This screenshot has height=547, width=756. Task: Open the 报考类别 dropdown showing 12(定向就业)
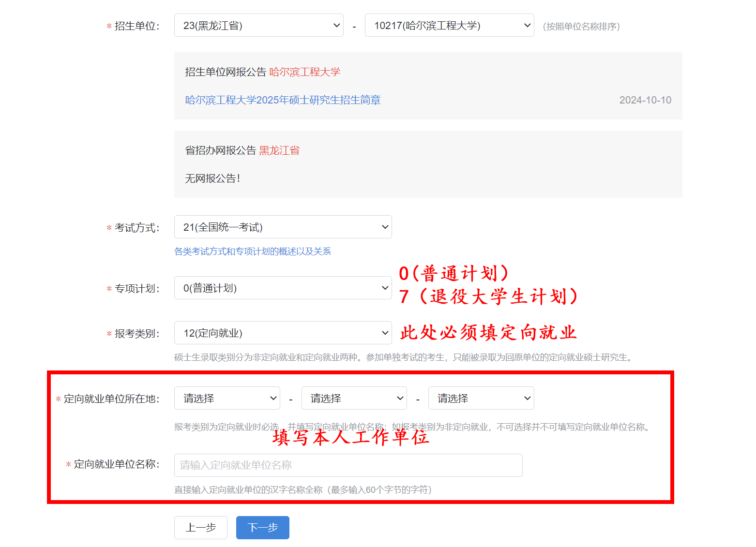[283, 333]
